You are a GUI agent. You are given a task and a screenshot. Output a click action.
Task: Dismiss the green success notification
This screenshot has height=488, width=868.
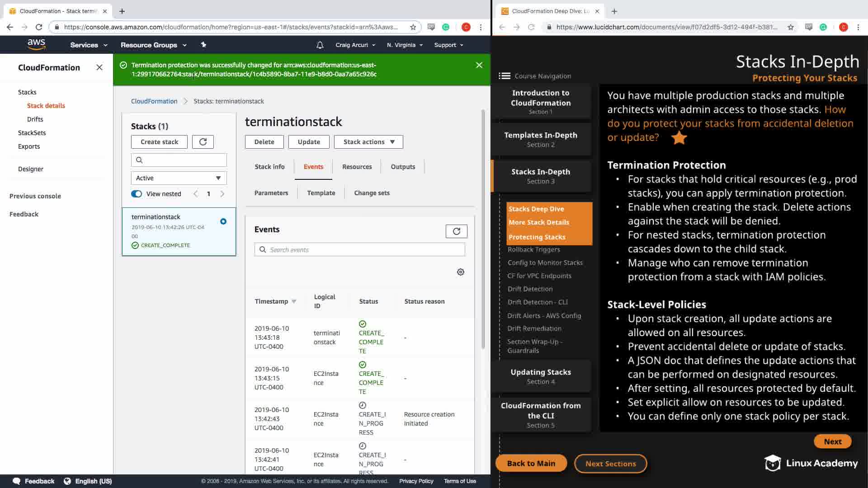479,65
